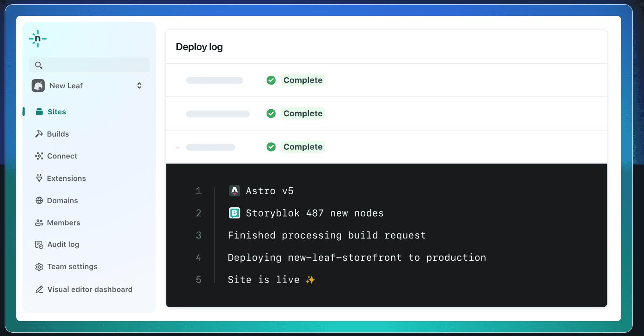644x336 pixels.
Task: Click the third row's Complete badge
Action: click(x=303, y=147)
